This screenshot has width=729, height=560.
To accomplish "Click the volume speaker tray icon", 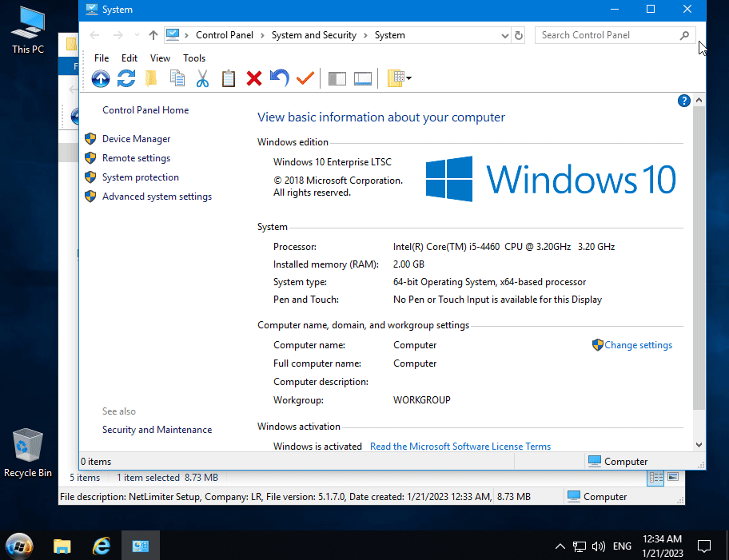I will 599,546.
